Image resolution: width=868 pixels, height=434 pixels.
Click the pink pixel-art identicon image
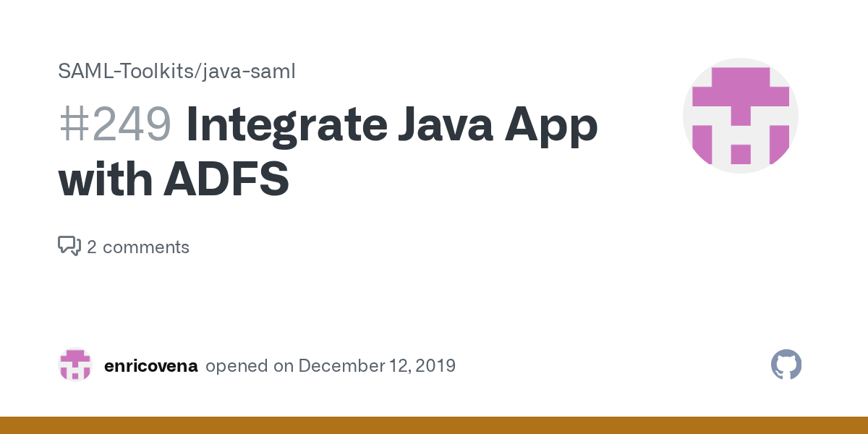tap(741, 116)
